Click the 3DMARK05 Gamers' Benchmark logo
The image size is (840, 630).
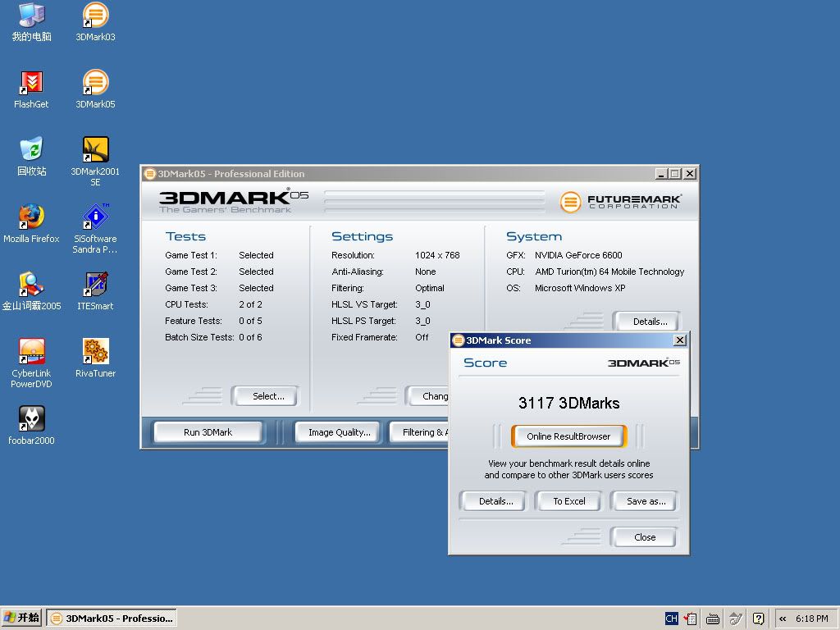(233, 201)
